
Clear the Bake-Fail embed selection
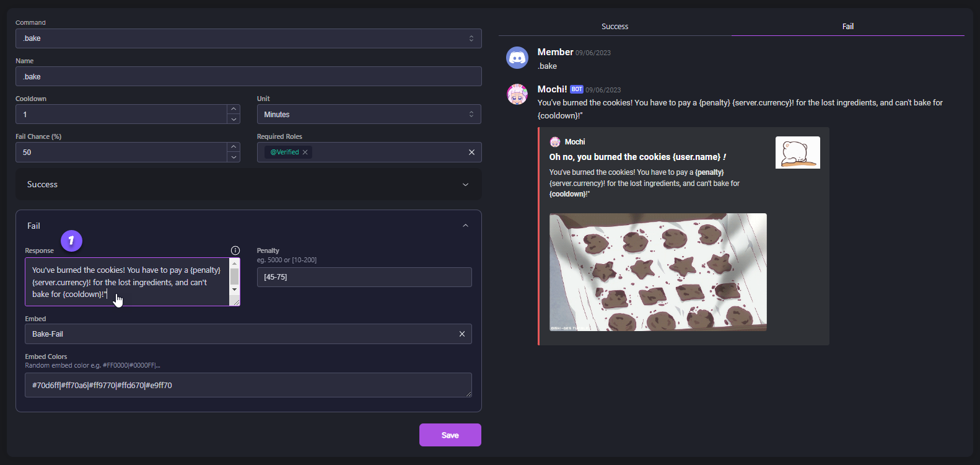pyautogui.click(x=462, y=334)
